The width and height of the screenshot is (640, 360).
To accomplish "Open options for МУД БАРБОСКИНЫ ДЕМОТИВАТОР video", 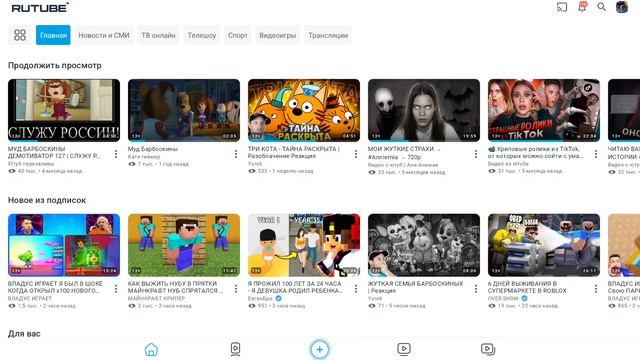I will click(x=116, y=154).
